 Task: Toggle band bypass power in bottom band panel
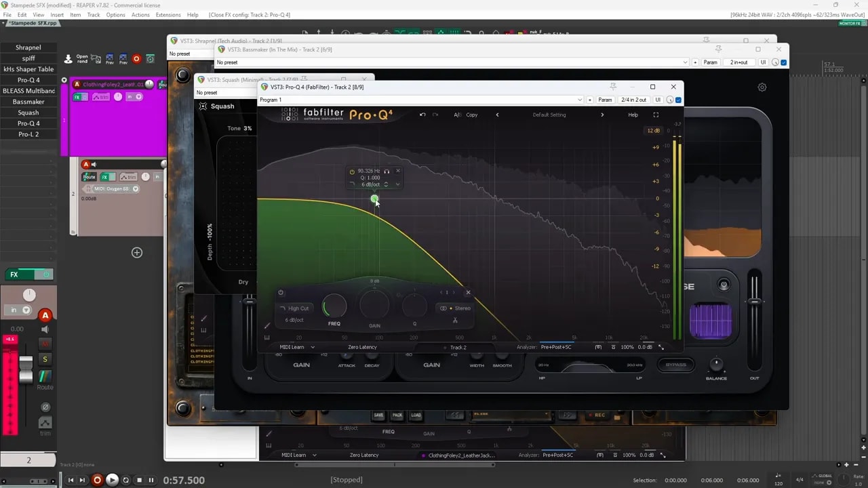pyautogui.click(x=281, y=293)
